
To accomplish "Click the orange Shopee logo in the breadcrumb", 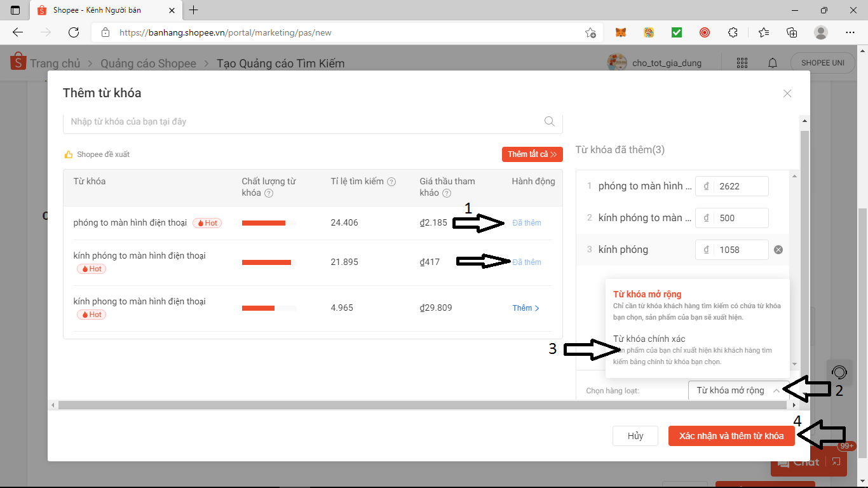I will coord(17,62).
